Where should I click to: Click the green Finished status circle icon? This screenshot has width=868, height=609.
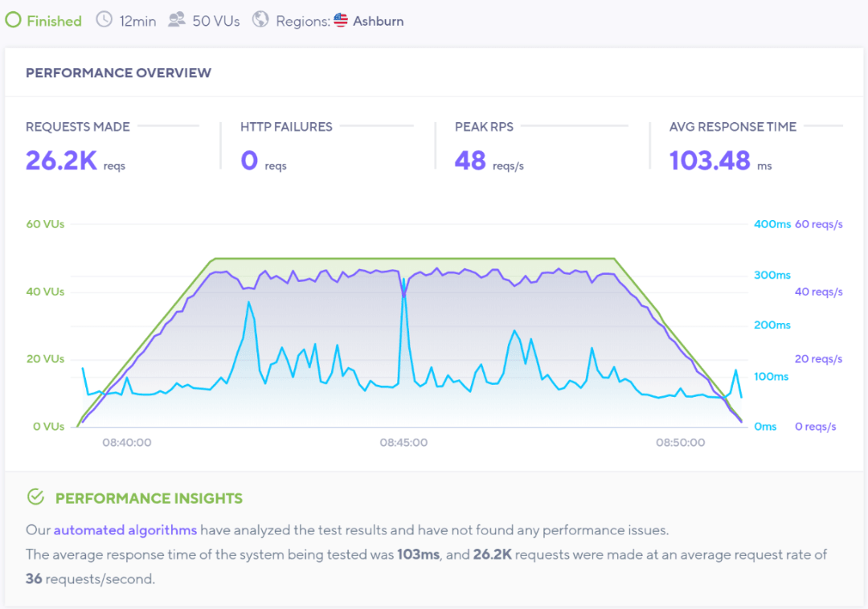coord(14,21)
